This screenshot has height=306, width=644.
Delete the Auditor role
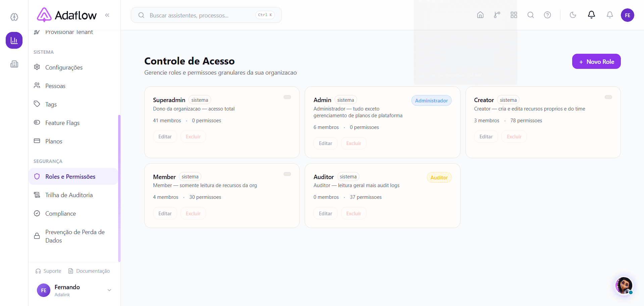click(x=354, y=214)
